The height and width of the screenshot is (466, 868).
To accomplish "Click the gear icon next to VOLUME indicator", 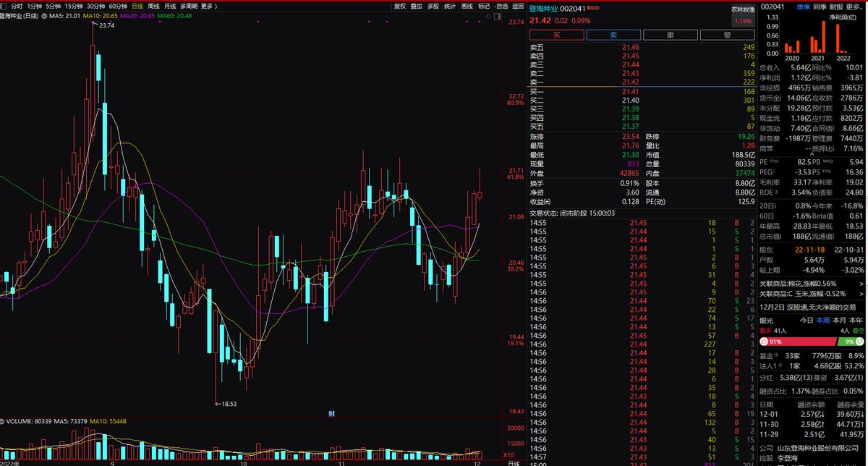I will tap(2, 420).
